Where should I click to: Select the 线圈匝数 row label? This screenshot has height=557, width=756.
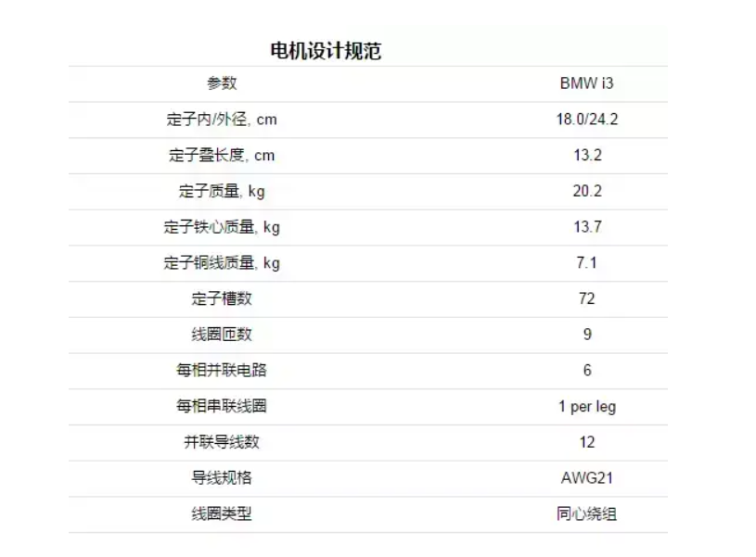222,335
